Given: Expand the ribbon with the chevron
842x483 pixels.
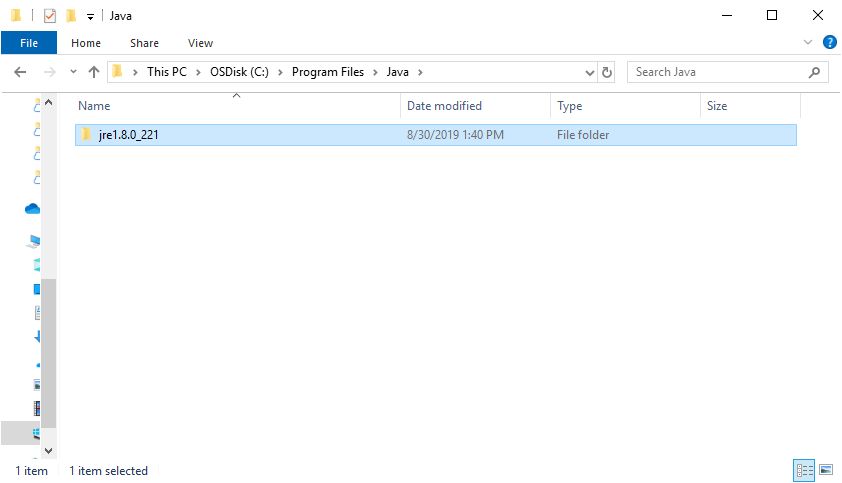Looking at the screenshot, I should [809, 43].
